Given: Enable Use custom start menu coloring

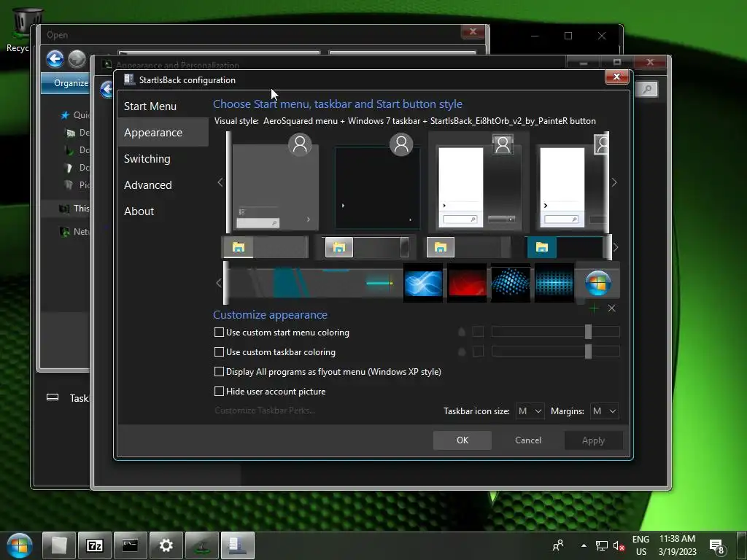Looking at the screenshot, I should (x=219, y=332).
